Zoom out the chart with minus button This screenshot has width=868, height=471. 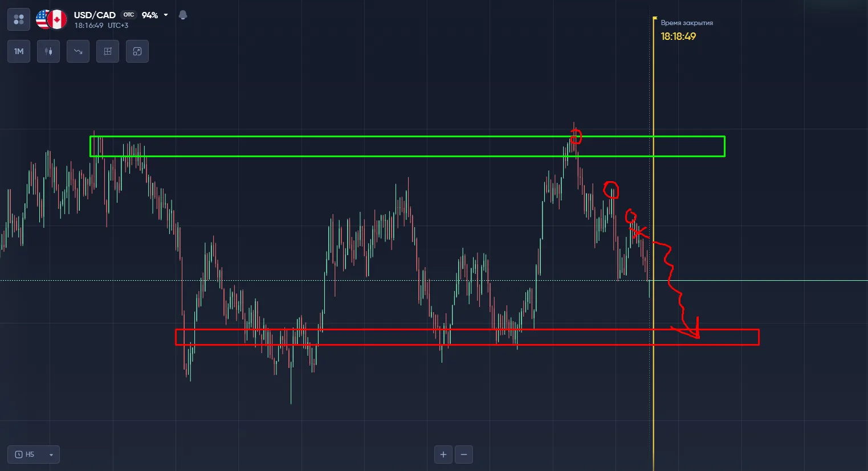pos(464,454)
